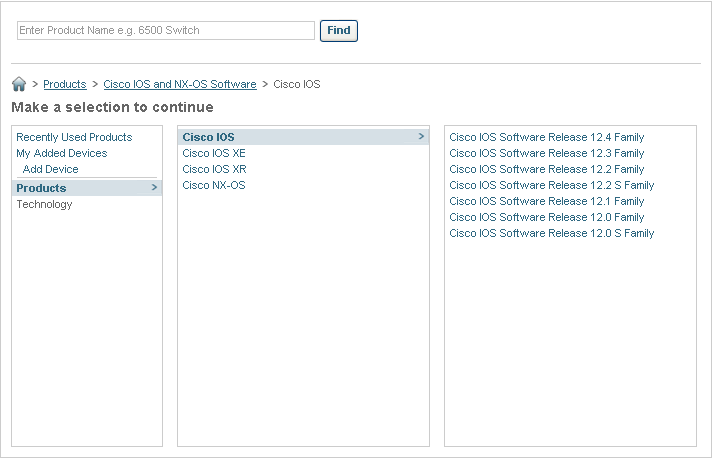This screenshot has height=459, width=720.
Task: Click the product name search field
Action: 166,30
